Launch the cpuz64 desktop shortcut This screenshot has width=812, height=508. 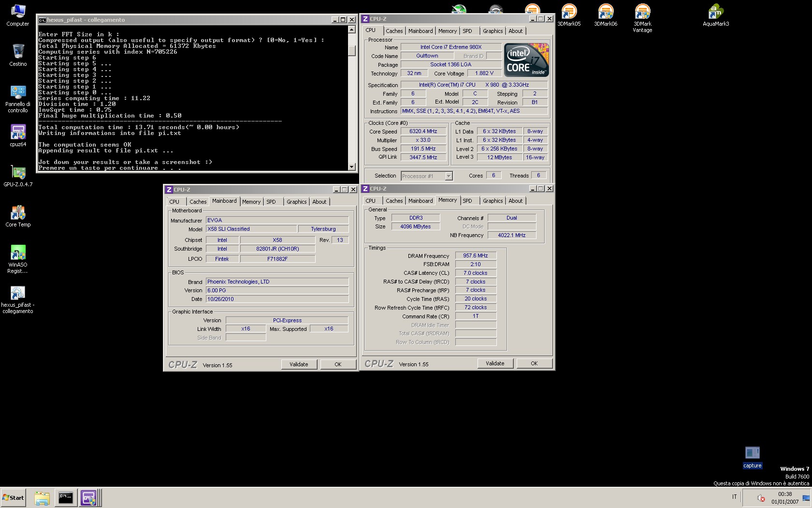tap(18, 135)
